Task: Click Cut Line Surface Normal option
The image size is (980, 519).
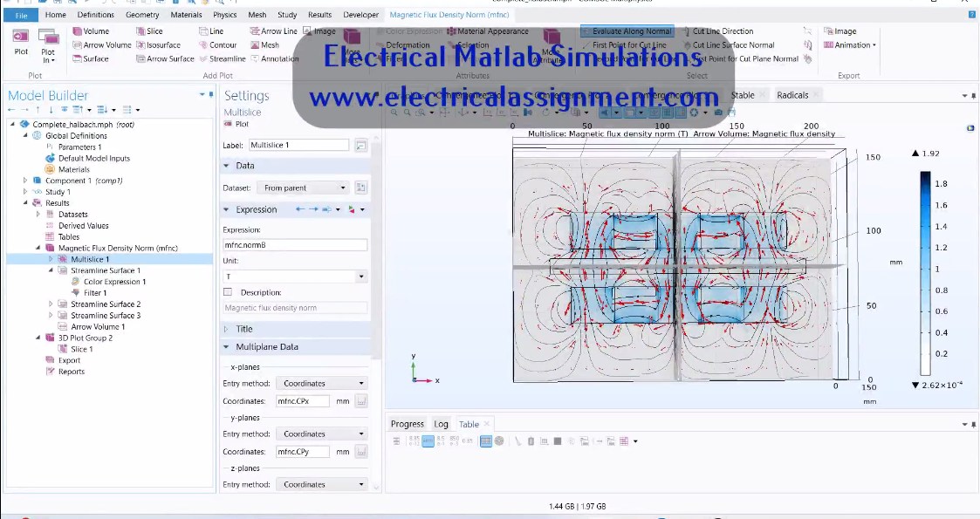Action: point(728,45)
